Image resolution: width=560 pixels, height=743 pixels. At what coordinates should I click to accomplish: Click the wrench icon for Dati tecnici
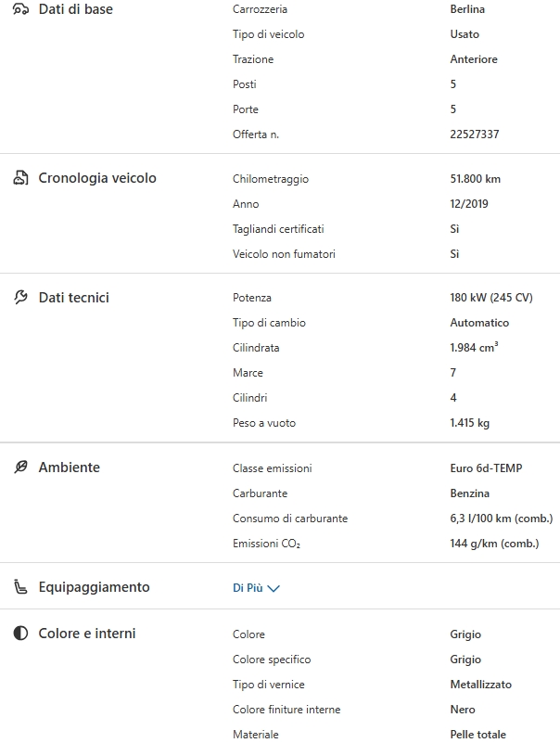coord(20,298)
